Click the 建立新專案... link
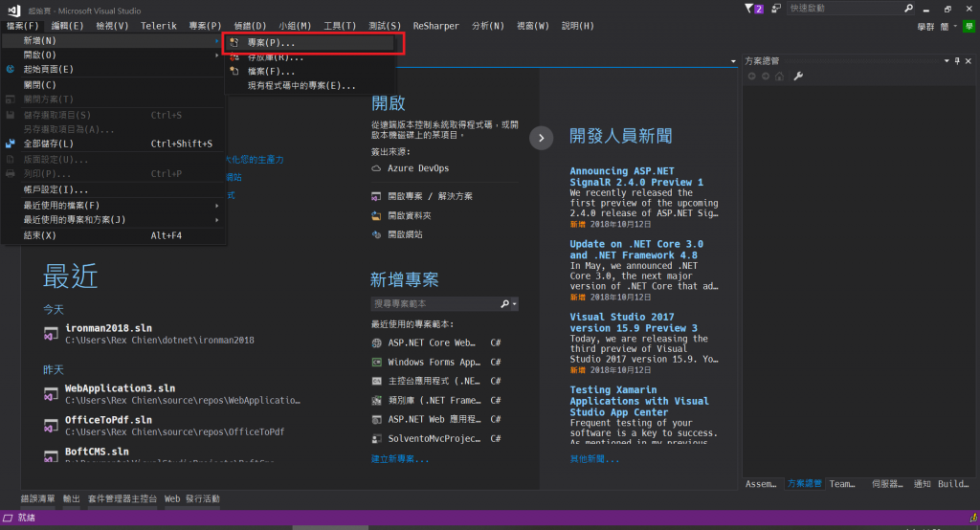Viewport: 980px width, 530px height. coord(400,459)
